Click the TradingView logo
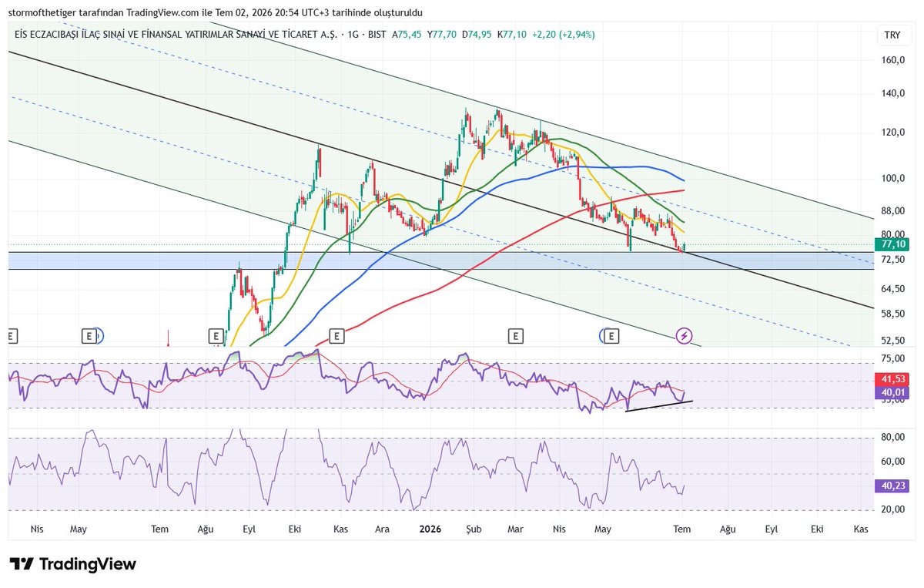The width and height of the screenshot is (924, 588). 73,564
